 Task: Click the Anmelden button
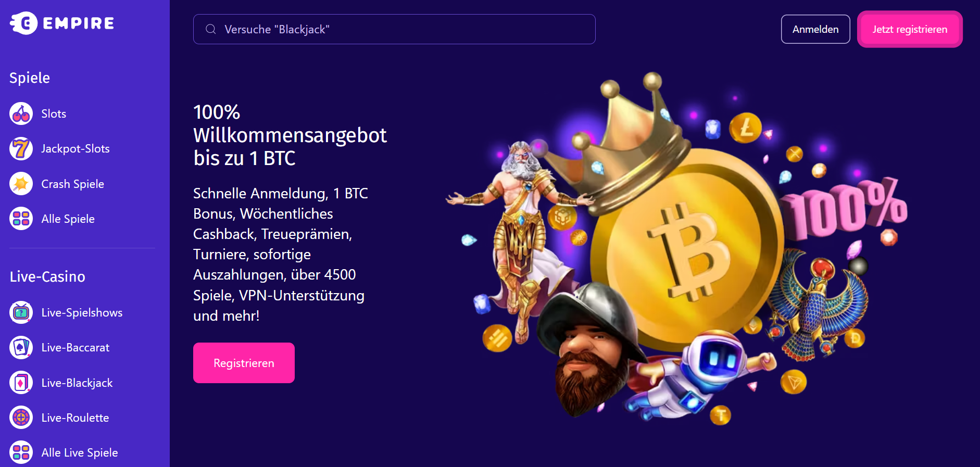tap(815, 29)
